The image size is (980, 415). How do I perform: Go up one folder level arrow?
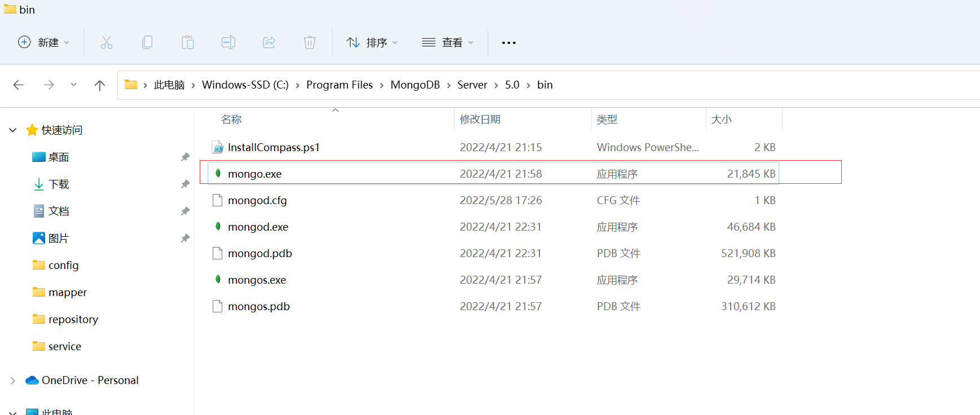(100, 85)
